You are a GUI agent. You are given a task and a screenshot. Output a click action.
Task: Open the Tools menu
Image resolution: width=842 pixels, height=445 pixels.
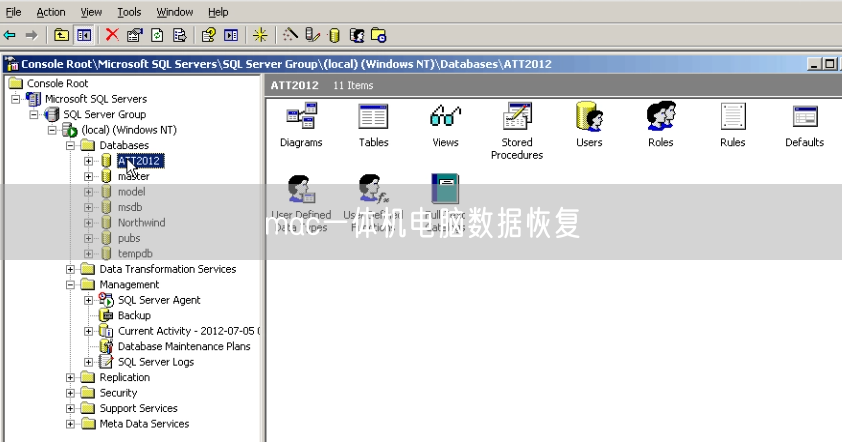coord(129,12)
